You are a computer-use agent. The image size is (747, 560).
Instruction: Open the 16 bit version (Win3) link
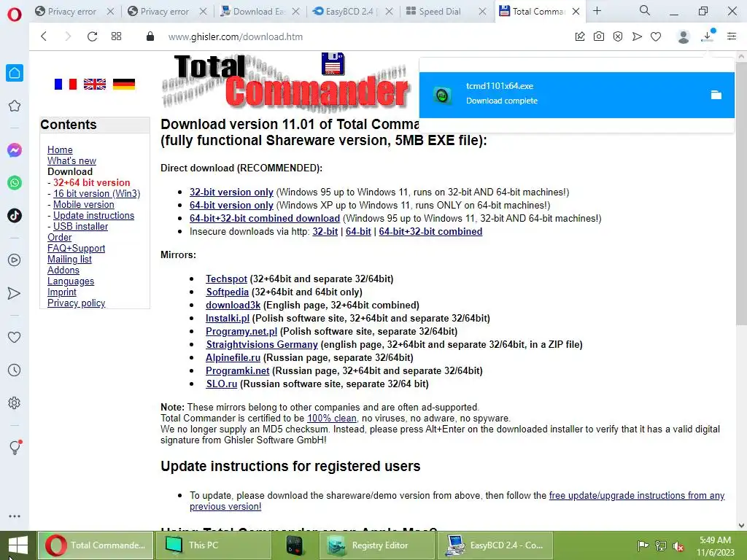[x=97, y=193]
